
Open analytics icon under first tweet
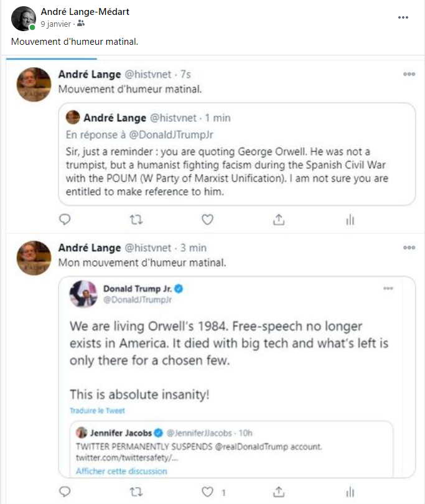pyautogui.click(x=350, y=219)
